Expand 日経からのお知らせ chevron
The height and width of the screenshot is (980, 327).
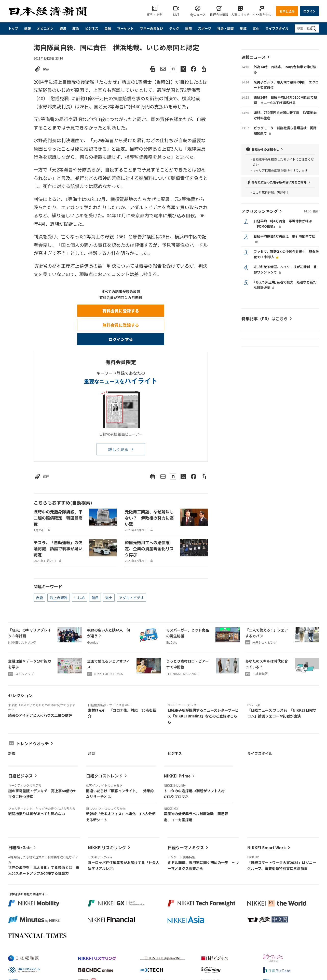click(x=282, y=150)
